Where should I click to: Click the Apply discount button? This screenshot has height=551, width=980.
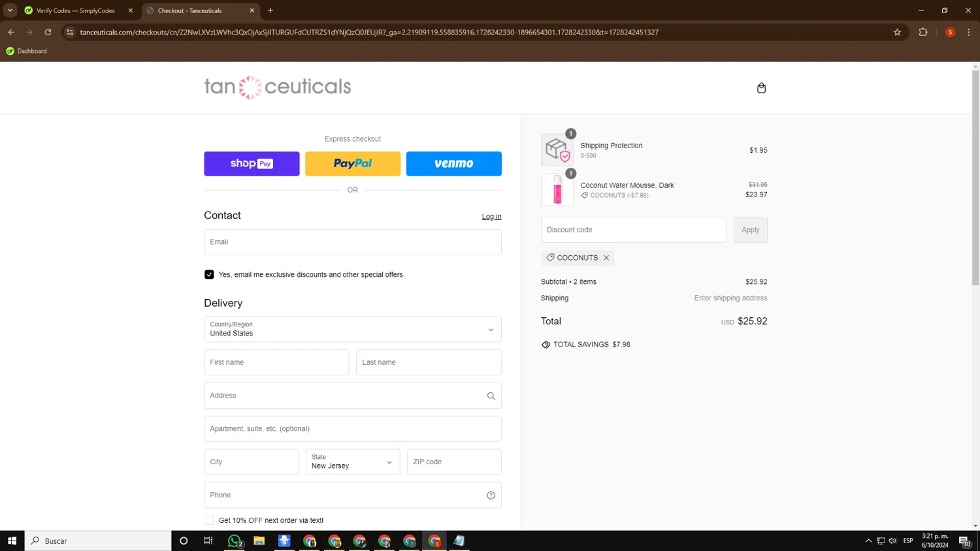(751, 230)
